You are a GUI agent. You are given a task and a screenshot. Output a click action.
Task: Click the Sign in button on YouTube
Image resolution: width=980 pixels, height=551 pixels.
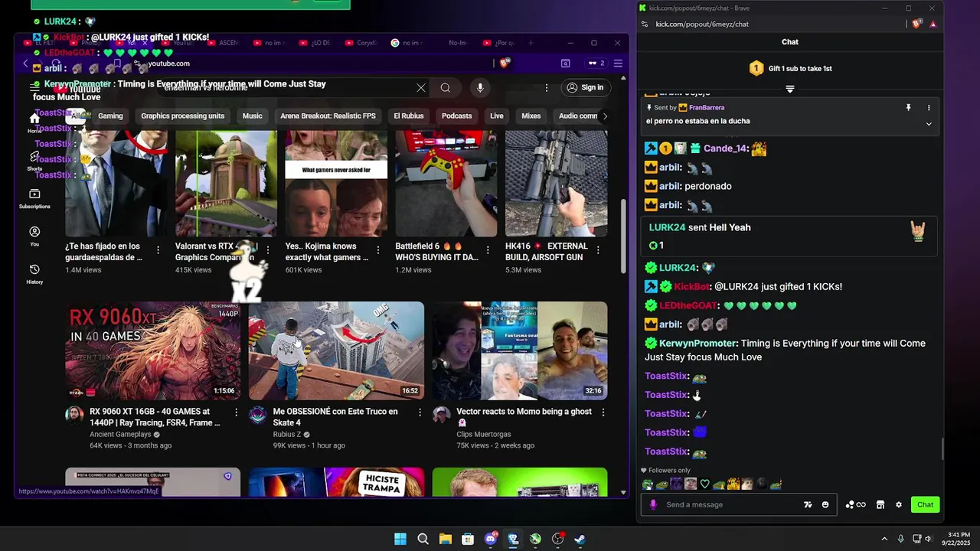[x=586, y=87]
